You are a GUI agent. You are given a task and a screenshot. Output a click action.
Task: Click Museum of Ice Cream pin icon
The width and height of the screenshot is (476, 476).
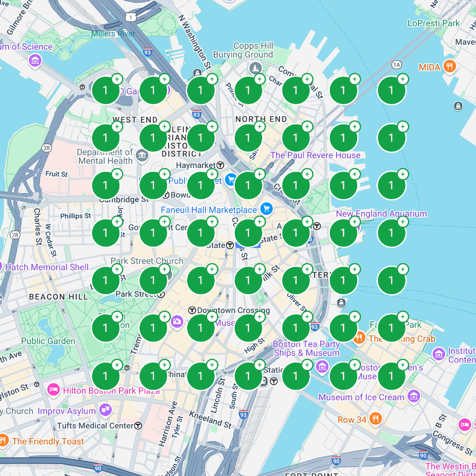click(414, 396)
